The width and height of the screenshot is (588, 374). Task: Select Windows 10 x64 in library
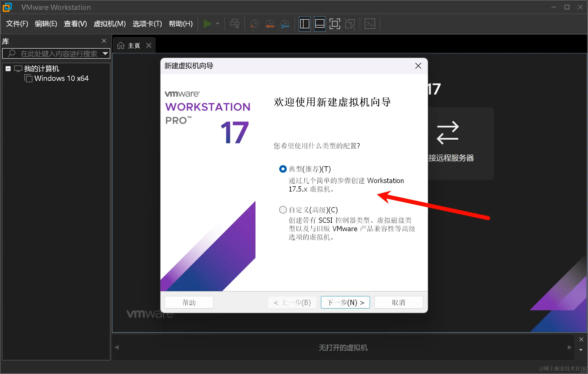pos(61,79)
